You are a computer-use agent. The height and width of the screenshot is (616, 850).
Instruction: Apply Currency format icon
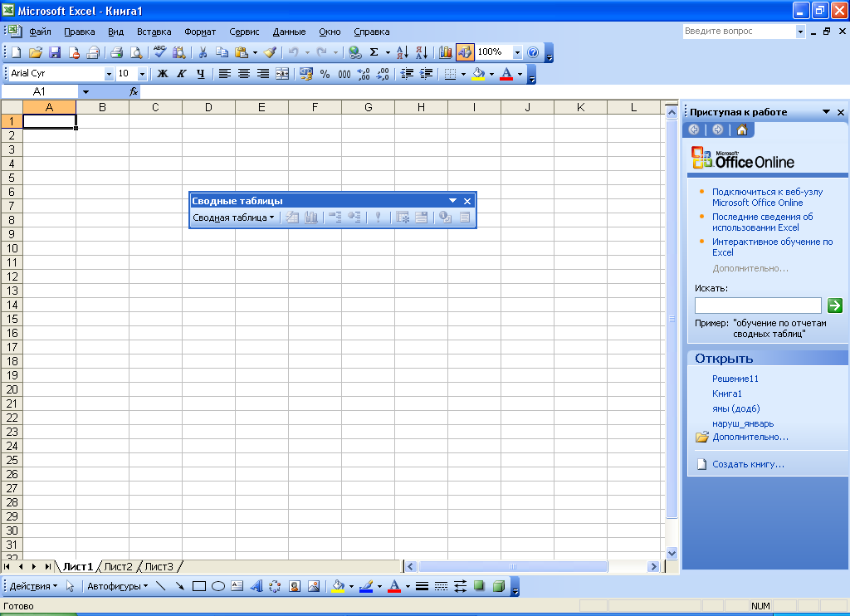pyautogui.click(x=305, y=74)
